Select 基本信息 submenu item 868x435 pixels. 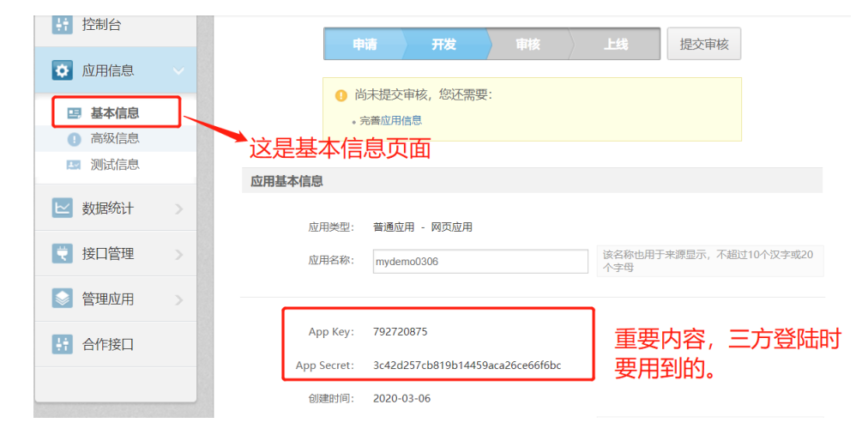tap(115, 113)
